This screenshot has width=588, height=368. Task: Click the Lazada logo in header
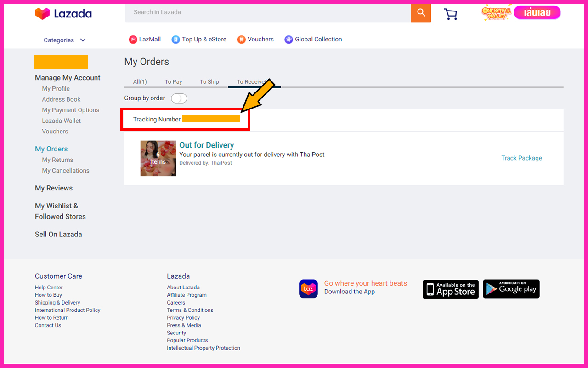63,14
